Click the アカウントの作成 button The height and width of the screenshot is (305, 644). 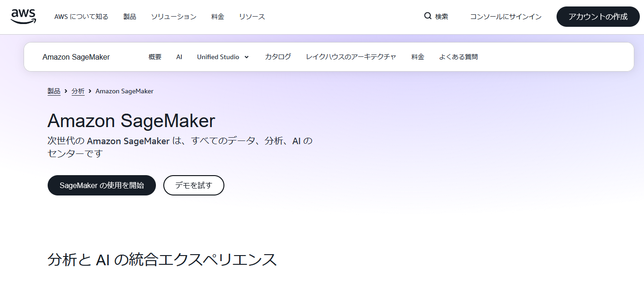click(598, 16)
